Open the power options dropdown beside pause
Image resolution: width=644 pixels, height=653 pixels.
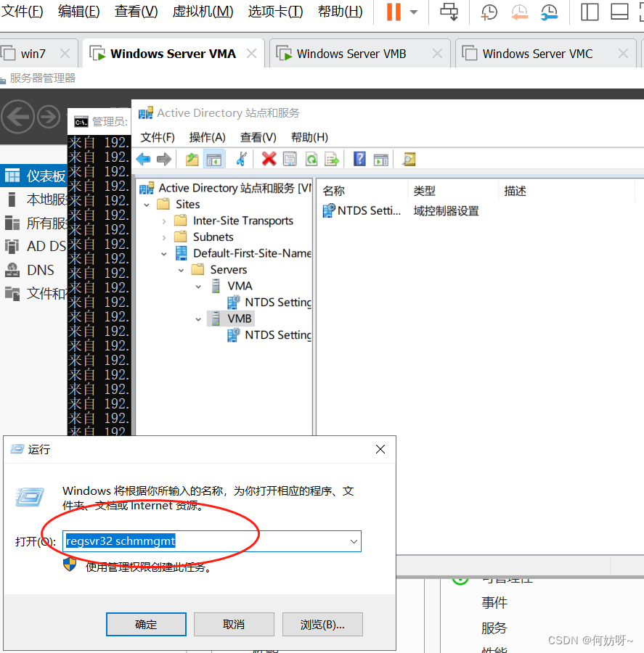pyautogui.click(x=414, y=12)
